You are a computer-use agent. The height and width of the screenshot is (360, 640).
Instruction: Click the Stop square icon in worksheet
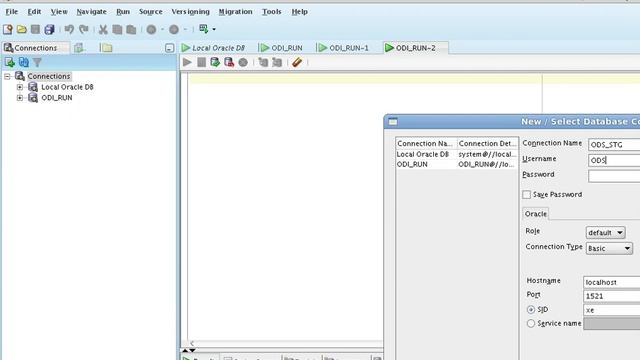click(x=201, y=62)
